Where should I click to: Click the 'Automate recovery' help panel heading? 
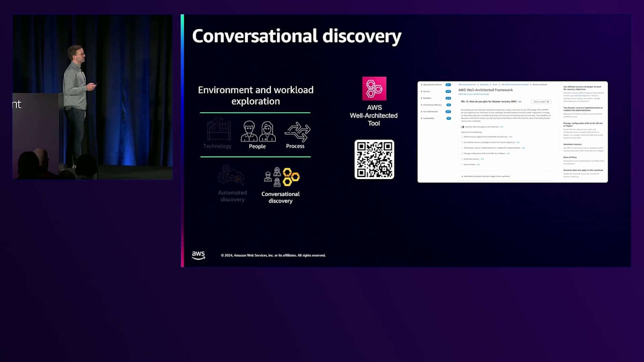coord(574,144)
